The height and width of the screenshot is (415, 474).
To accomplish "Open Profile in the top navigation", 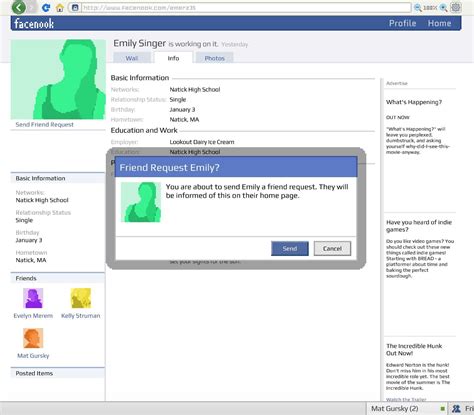I will point(402,23).
